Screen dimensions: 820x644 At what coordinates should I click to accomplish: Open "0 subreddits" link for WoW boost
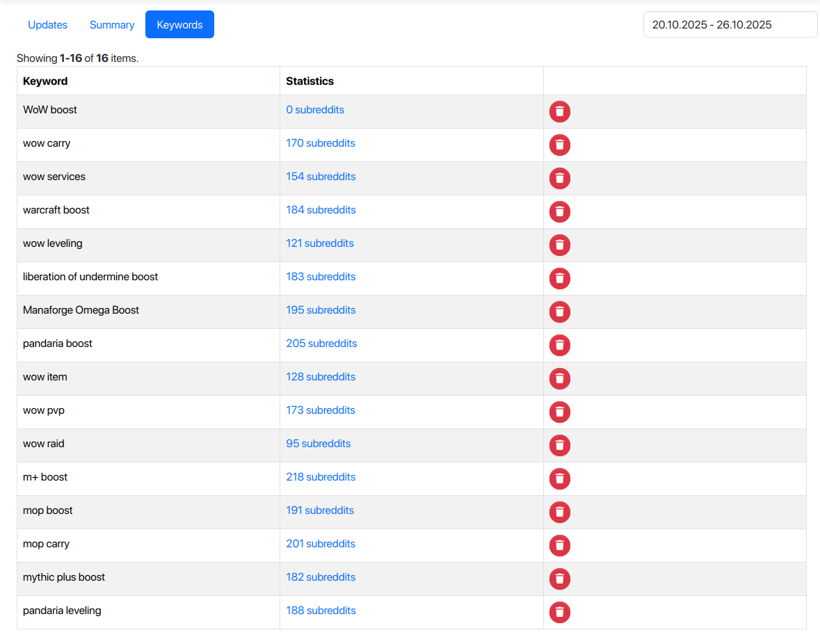click(315, 109)
